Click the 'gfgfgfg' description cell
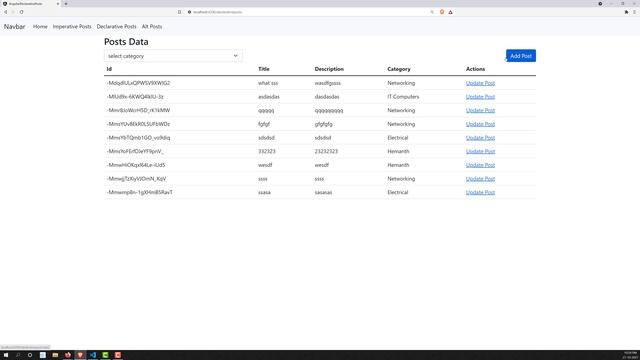This screenshot has width=640, height=360. pyautogui.click(x=324, y=124)
